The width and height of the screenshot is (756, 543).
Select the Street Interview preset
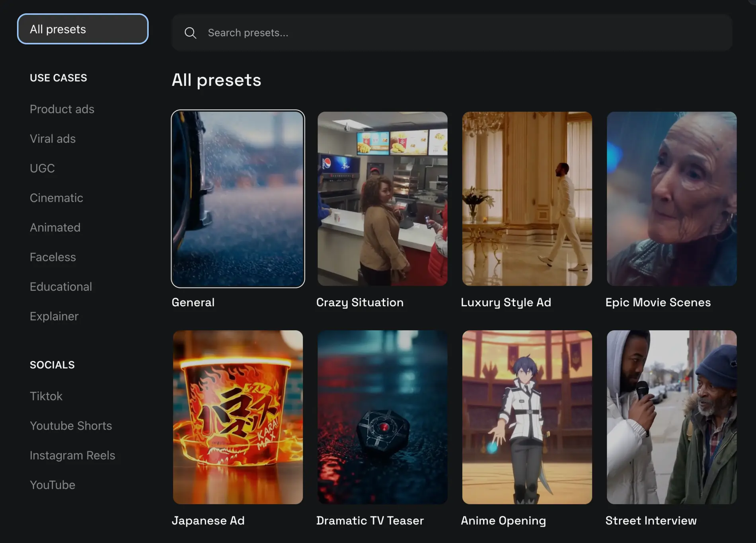pyautogui.click(x=671, y=417)
